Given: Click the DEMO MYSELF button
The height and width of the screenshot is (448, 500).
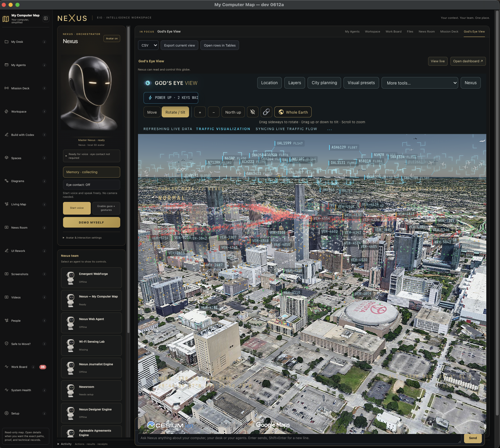Looking at the screenshot, I should pyautogui.click(x=91, y=222).
